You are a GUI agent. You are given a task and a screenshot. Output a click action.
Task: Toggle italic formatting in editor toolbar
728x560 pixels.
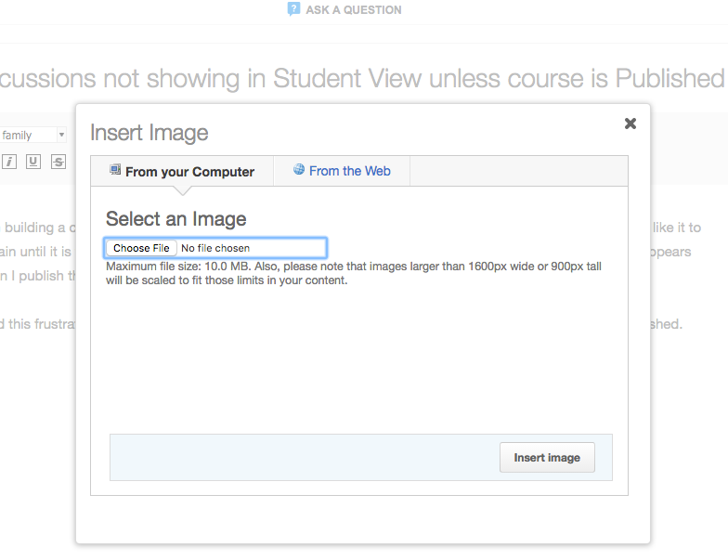pyautogui.click(x=9, y=162)
